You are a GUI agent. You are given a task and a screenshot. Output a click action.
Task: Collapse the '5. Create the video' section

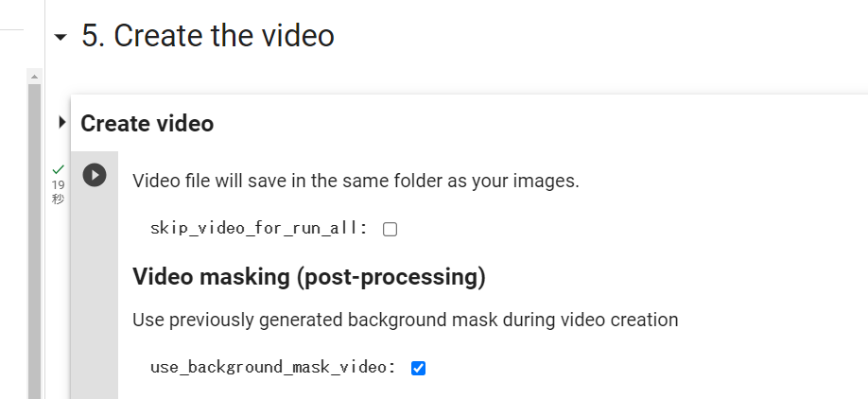coord(60,38)
